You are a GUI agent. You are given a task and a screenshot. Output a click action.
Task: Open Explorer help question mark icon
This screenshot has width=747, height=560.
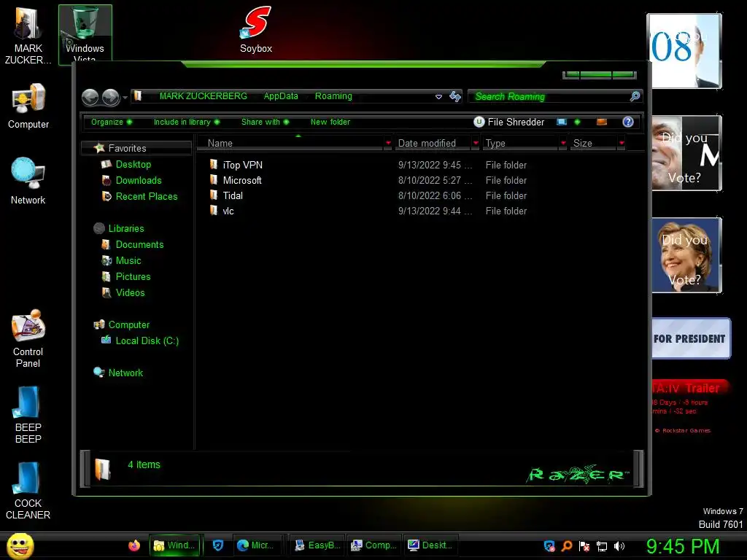pos(628,122)
